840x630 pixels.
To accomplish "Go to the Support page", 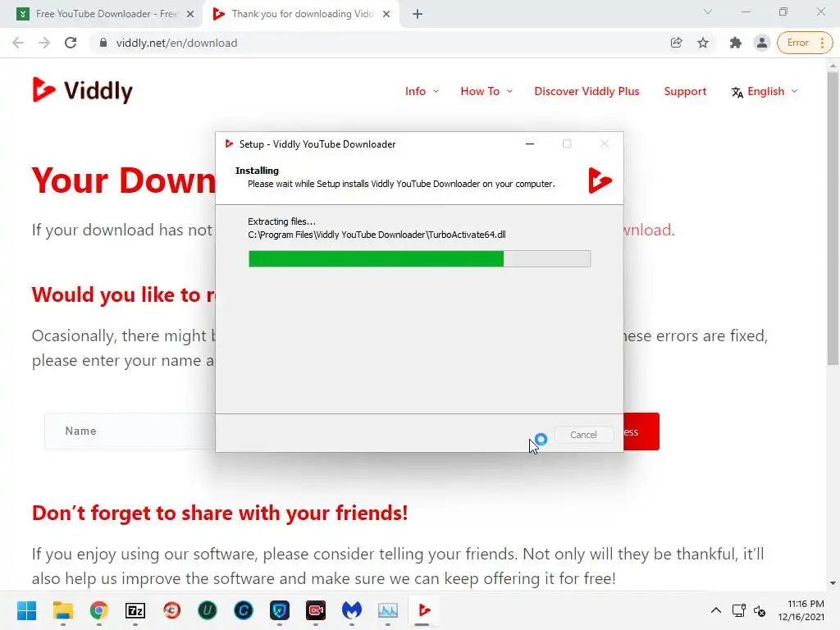I will pos(685,91).
